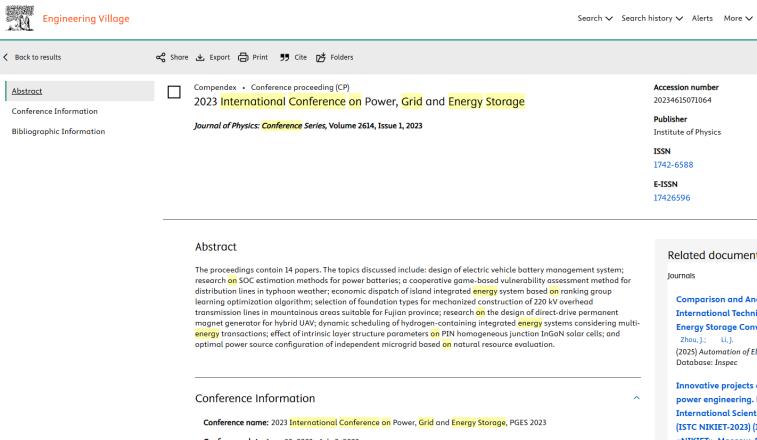The width and height of the screenshot is (757, 440).
Task: Open the Search dropdown menu
Action: point(595,18)
